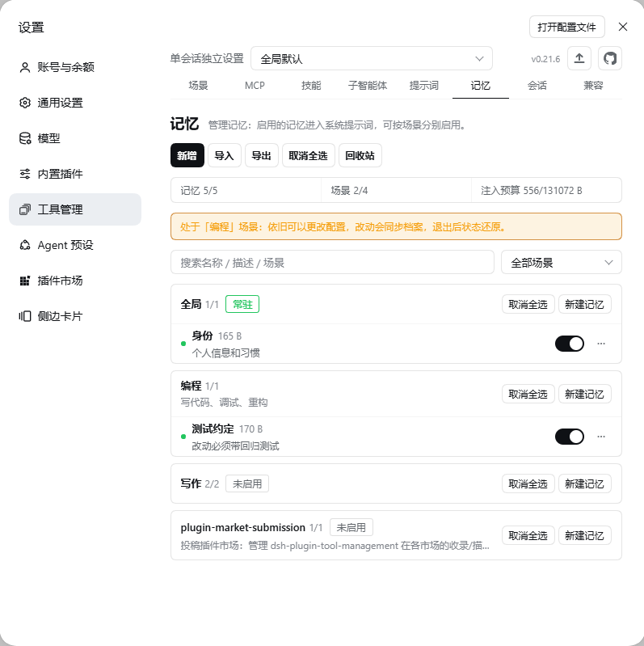Switch to the 技能 tab
Screen dimensions: 644x646
(x=311, y=86)
